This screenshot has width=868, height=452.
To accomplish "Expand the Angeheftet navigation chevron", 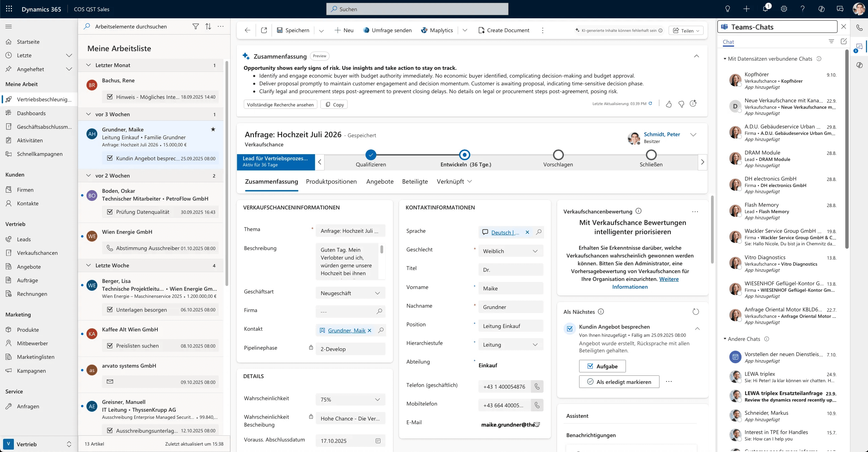I will [x=69, y=69].
